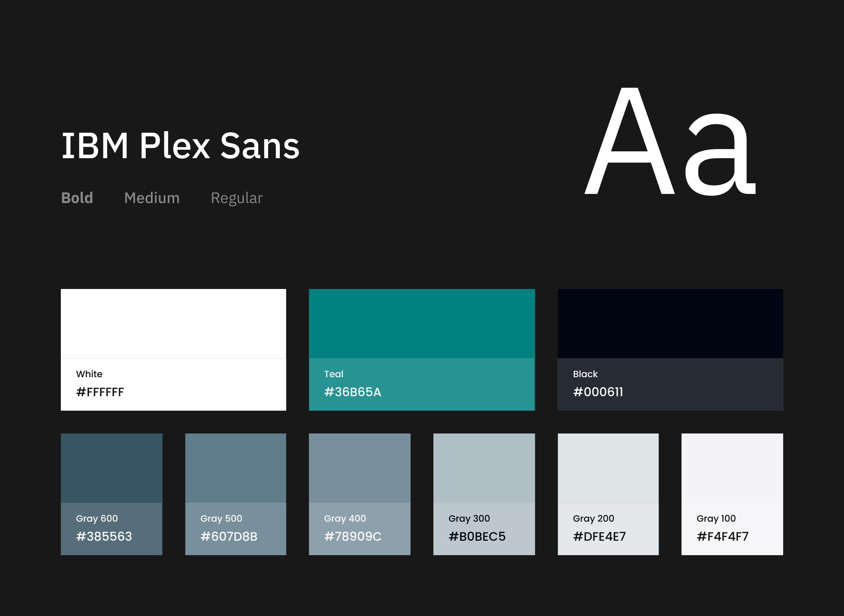Click the Gray 500 swatch
The image size is (844, 616).
(x=236, y=468)
